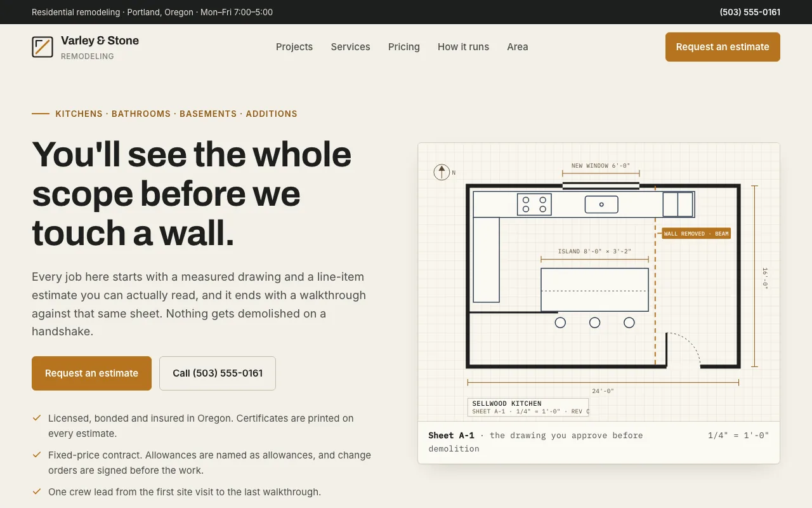Click the WALL REMOVED · BEAM tag
Viewport: 812px width, 508px height.
pyautogui.click(x=696, y=234)
